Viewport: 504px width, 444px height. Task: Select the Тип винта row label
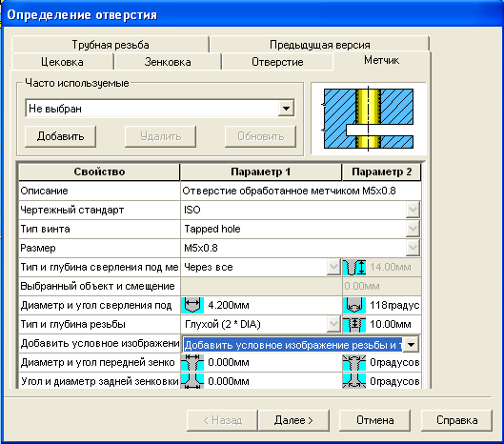[45, 229]
